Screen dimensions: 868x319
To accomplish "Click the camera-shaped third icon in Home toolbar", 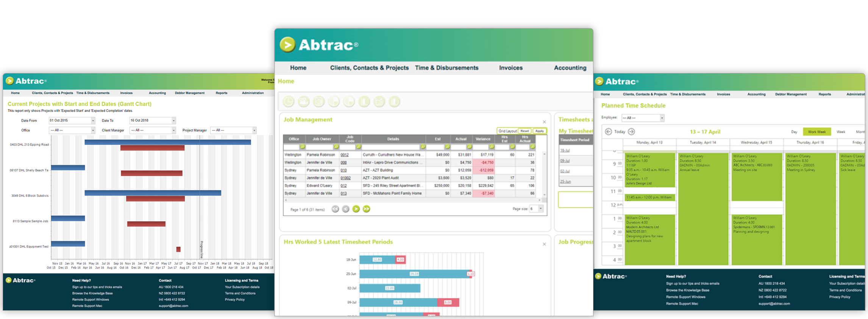I will pos(319,102).
